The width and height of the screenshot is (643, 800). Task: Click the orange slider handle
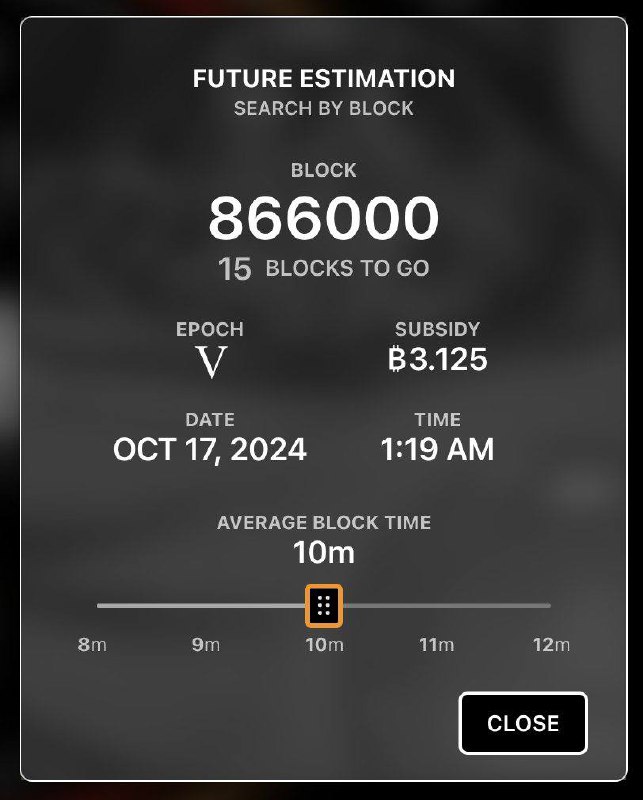coord(324,606)
